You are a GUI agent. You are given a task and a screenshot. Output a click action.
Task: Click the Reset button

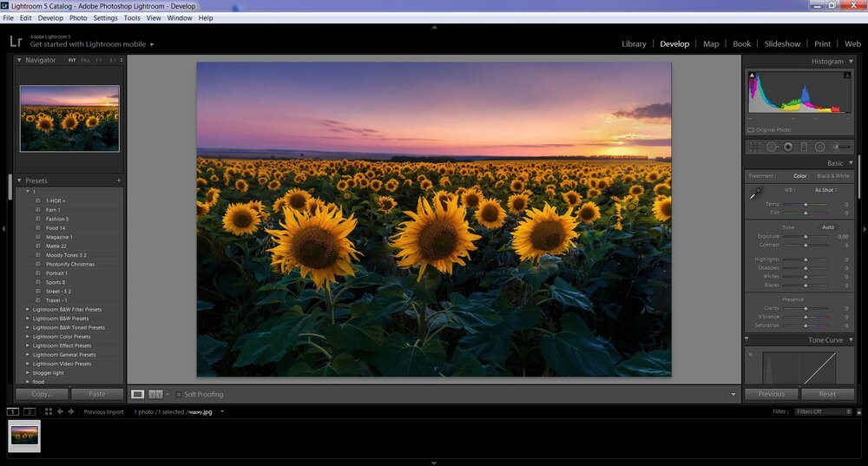[x=827, y=394]
